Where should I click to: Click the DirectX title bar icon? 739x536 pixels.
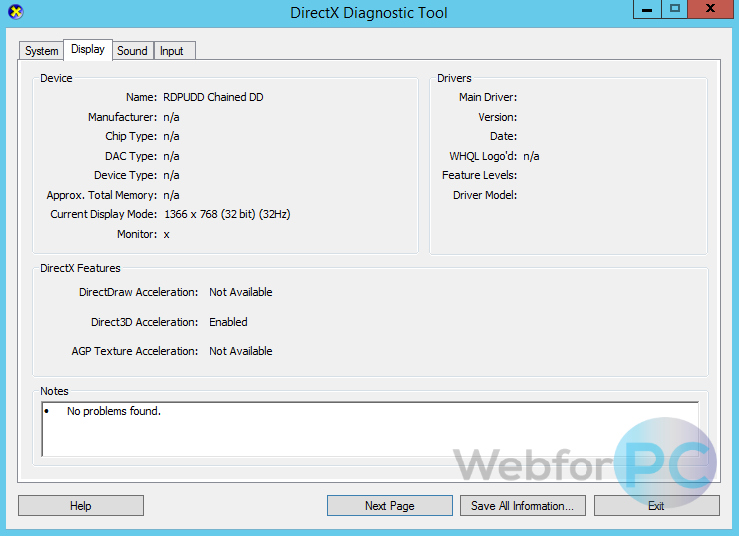click(16, 12)
